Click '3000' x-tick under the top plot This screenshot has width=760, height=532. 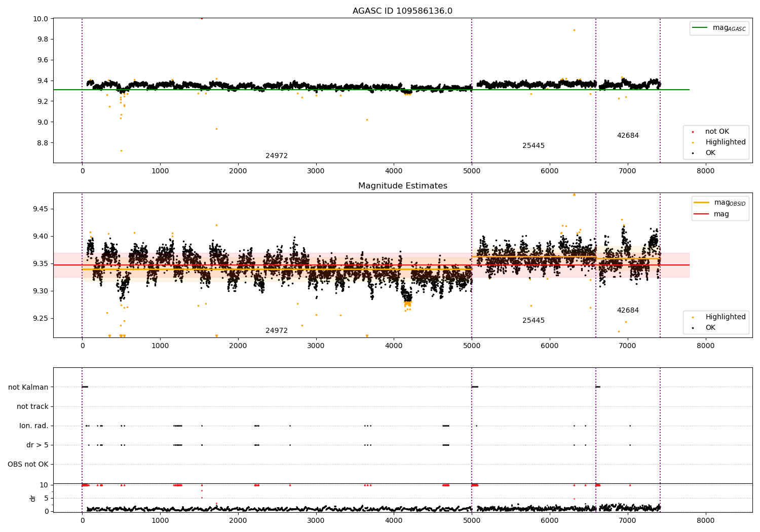316,171
